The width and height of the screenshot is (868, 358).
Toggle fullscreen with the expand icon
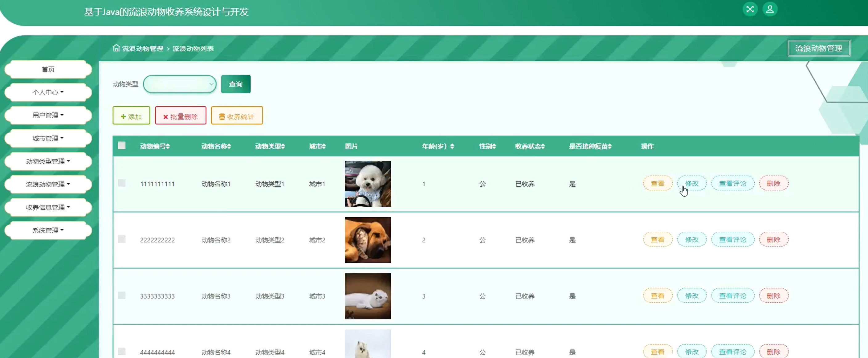750,9
